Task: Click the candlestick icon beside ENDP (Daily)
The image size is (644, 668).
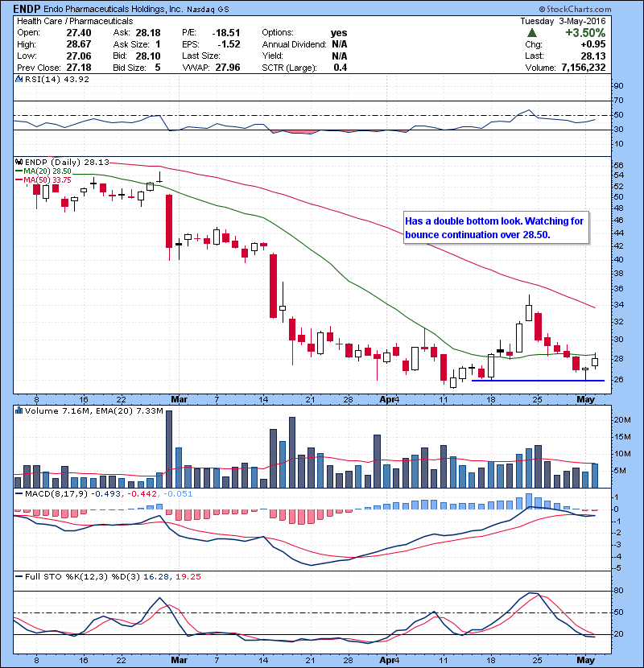Action: [19, 162]
